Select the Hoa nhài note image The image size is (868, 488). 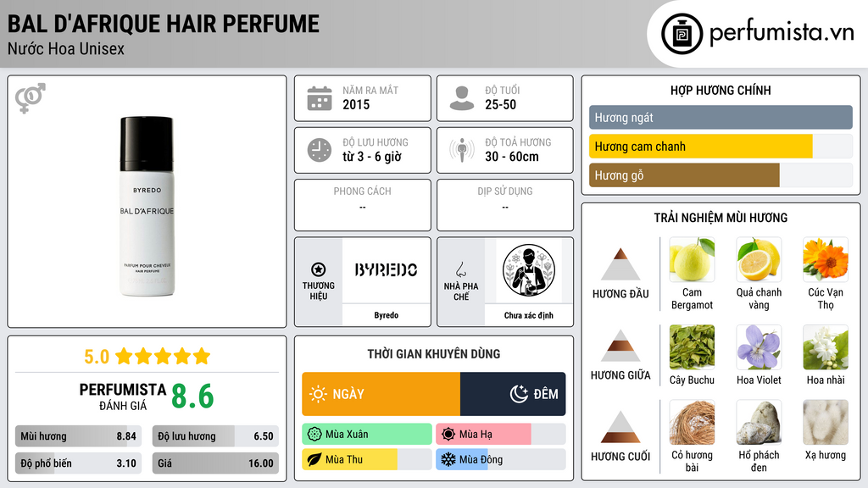tap(826, 347)
